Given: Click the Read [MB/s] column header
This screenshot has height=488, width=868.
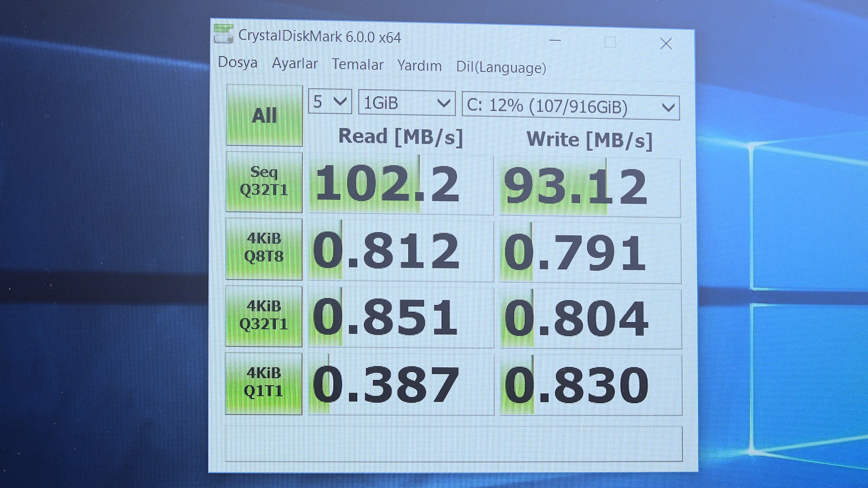Looking at the screenshot, I should pos(401,136).
